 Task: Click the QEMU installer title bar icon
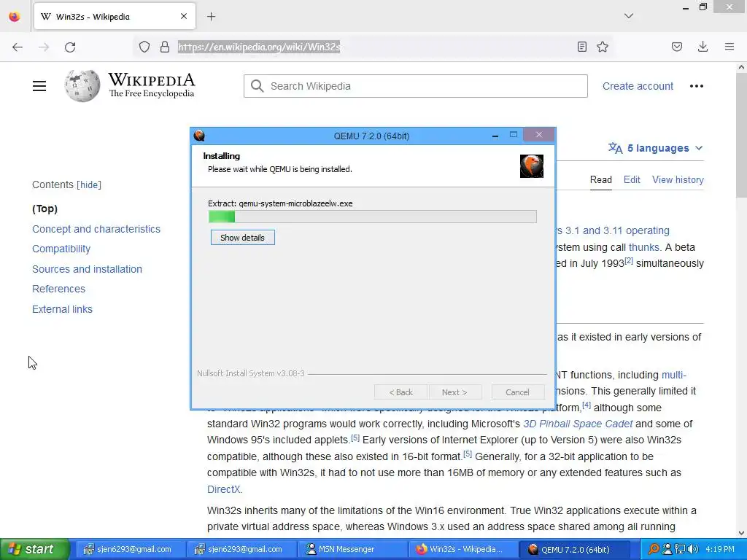[x=199, y=136]
